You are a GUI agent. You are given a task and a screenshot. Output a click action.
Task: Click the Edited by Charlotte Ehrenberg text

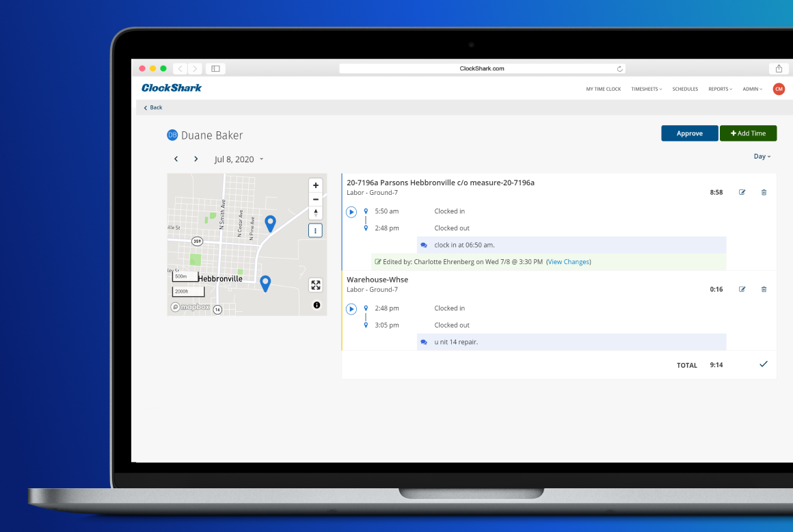click(x=463, y=262)
